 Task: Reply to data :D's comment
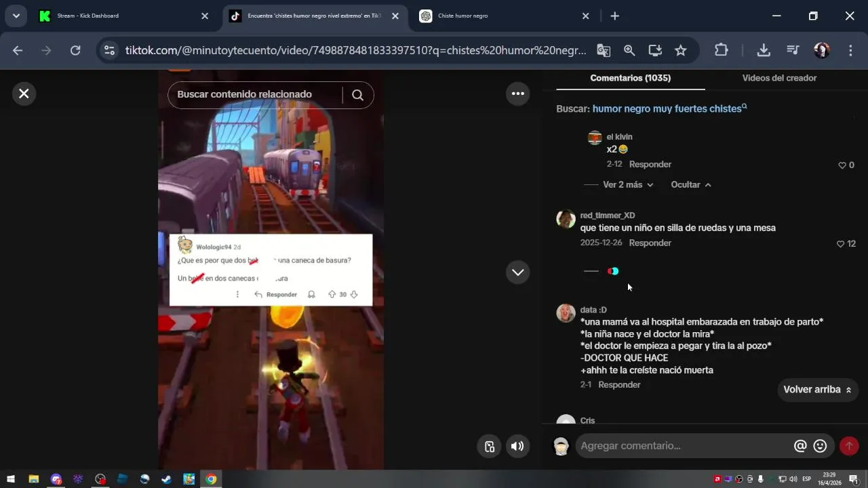[x=619, y=384]
